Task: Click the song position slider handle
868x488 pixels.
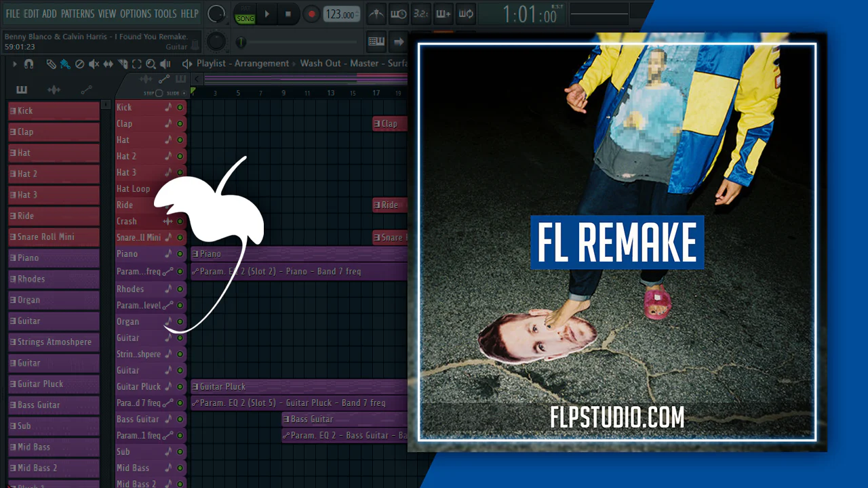Action: tap(240, 42)
